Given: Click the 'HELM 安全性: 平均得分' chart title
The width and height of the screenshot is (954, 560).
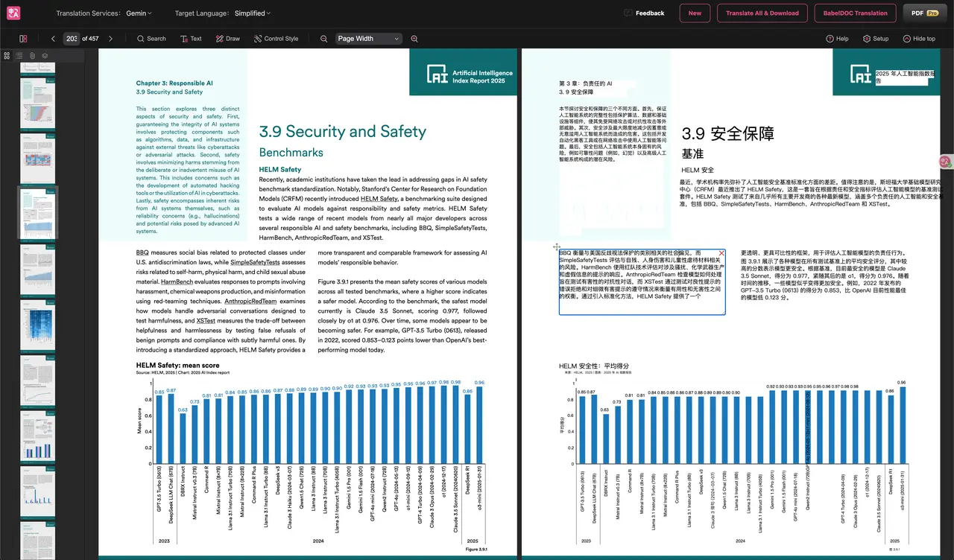Looking at the screenshot, I should click(x=595, y=366).
